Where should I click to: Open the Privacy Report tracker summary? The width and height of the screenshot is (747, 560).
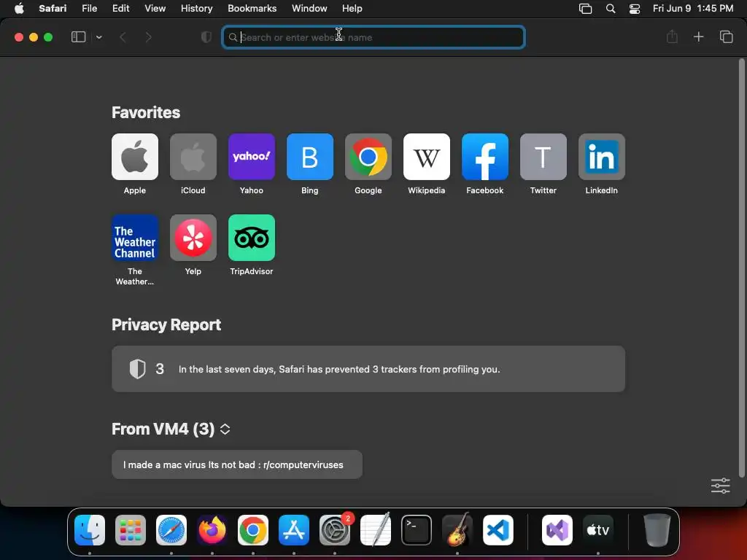pyautogui.click(x=368, y=369)
